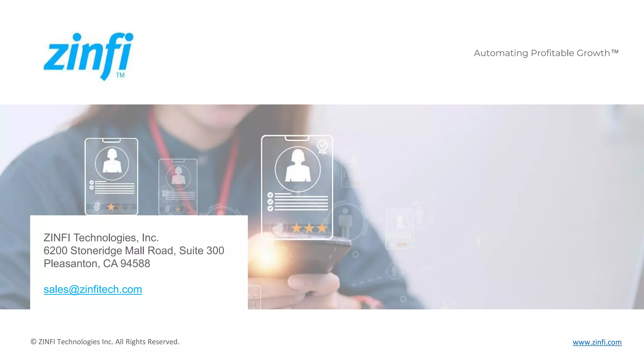Click the 6200 Stoneridge Mall Road address line
The height and width of the screenshot is (363, 644).
(134, 251)
